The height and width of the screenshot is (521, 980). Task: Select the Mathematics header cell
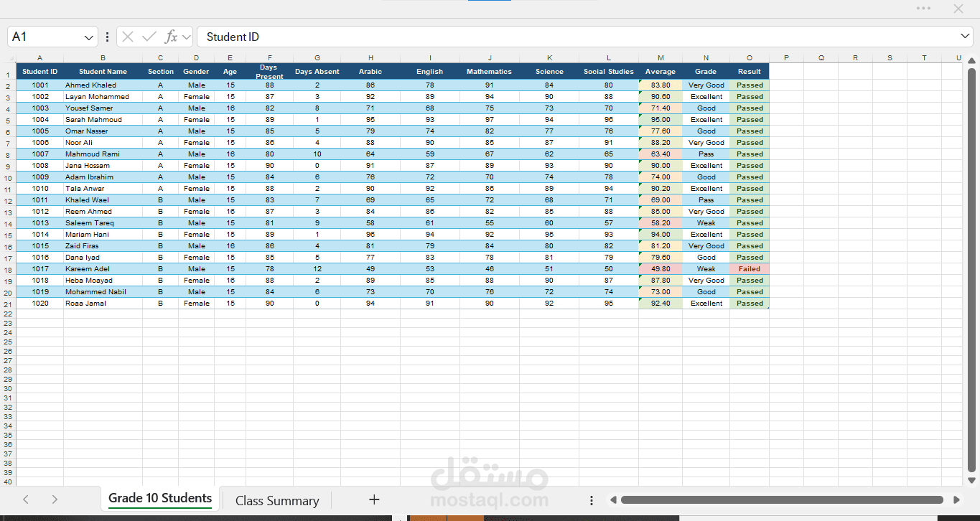[489, 72]
